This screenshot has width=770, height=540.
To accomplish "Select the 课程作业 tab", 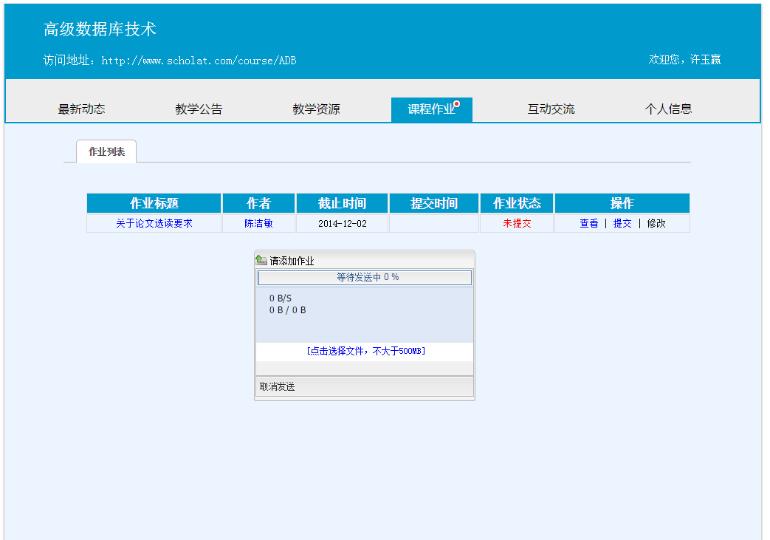I will [431, 109].
